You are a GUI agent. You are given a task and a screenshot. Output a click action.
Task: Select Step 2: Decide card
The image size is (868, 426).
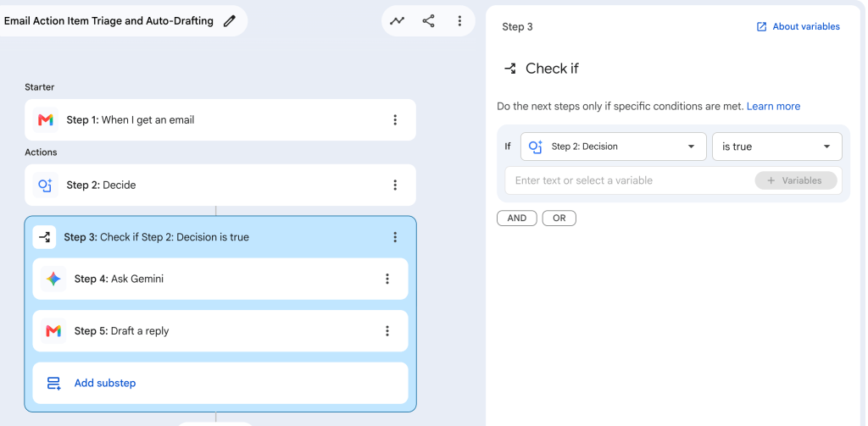pyautogui.click(x=220, y=185)
